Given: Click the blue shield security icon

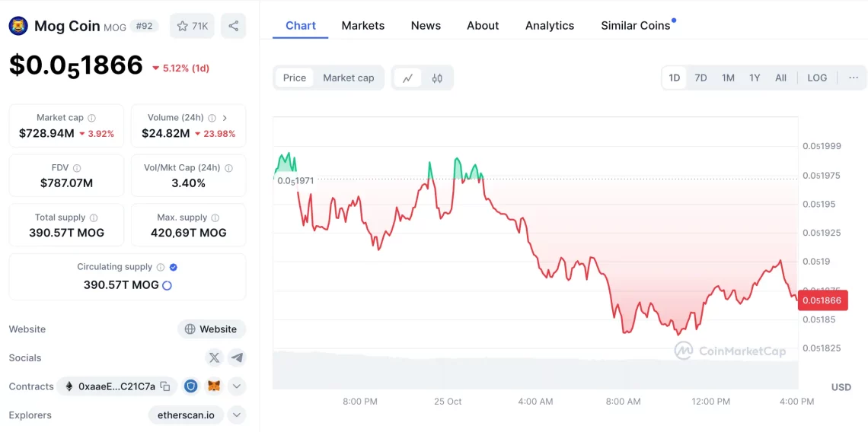Looking at the screenshot, I should 191,386.
